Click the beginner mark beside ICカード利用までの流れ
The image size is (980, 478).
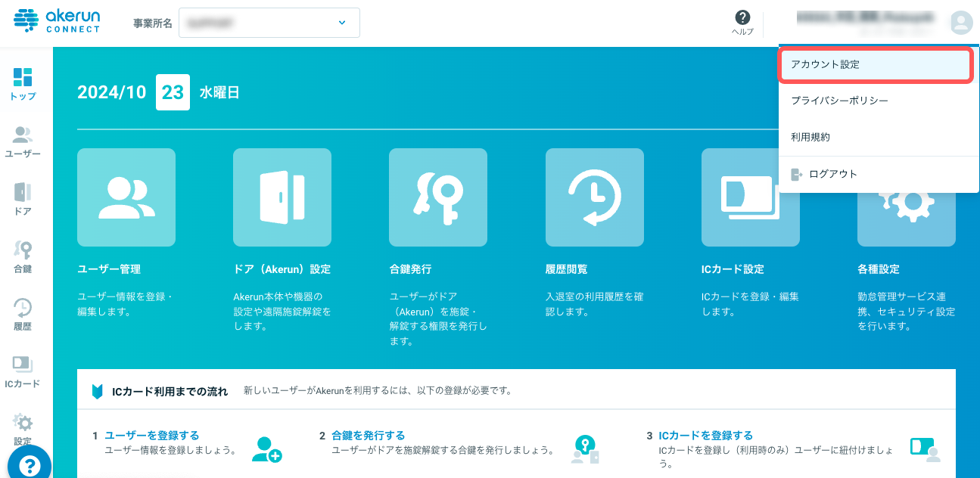[98, 392]
